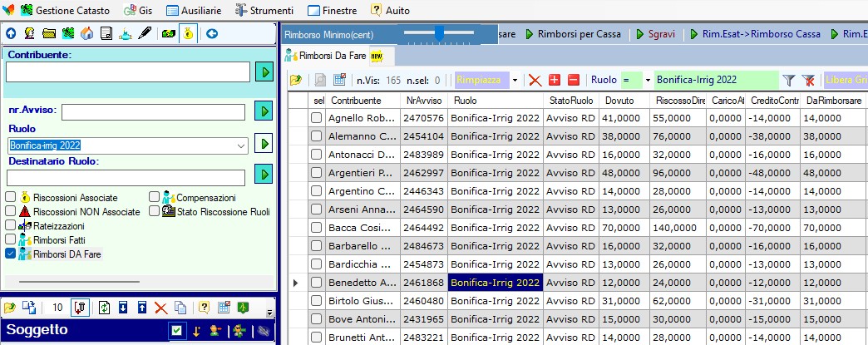
Task: Click the Rimborso Minimo slider handle
Action: [x=439, y=33]
